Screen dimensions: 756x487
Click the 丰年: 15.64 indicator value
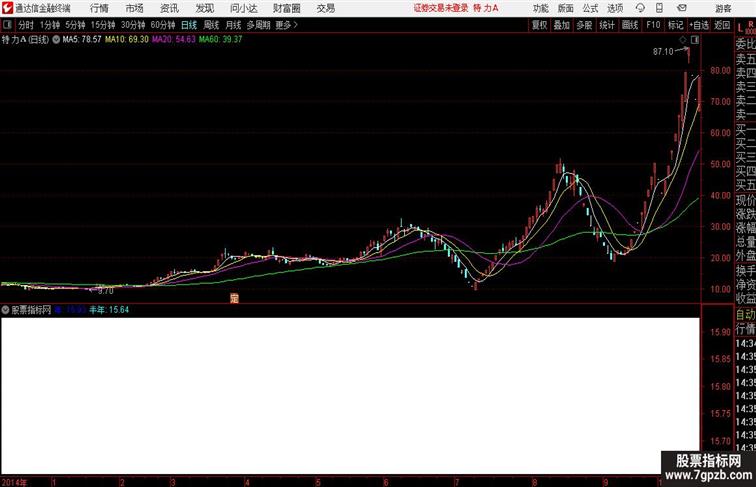click(x=109, y=310)
